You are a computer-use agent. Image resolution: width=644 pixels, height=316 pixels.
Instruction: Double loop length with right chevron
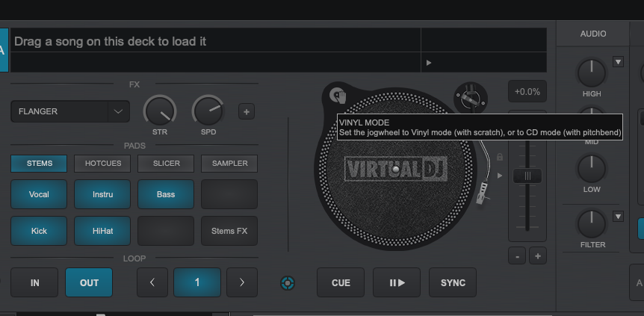(242, 282)
